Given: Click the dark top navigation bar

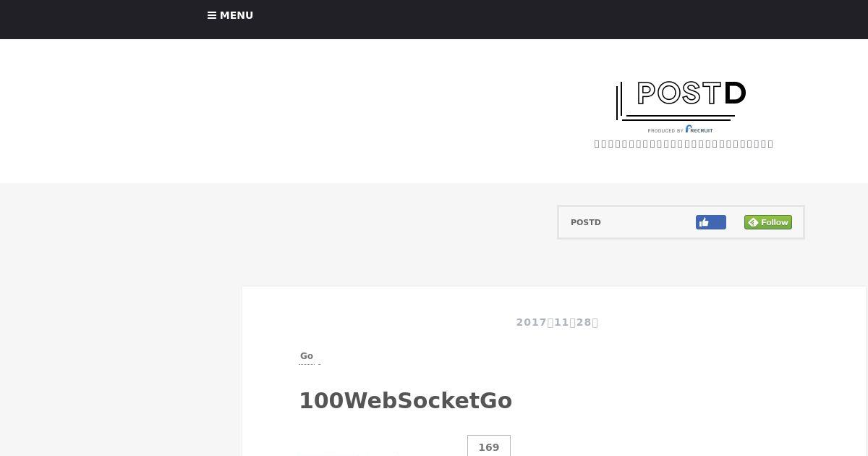Looking at the screenshot, I should point(434,20).
